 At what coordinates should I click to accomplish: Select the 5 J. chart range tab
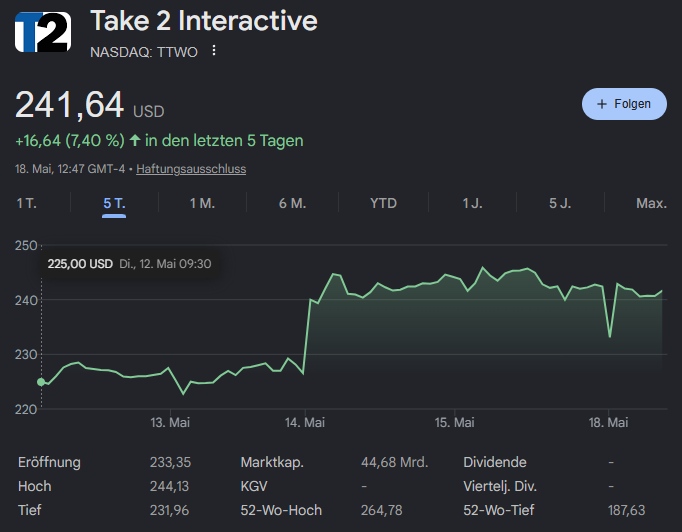[x=560, y=203]
